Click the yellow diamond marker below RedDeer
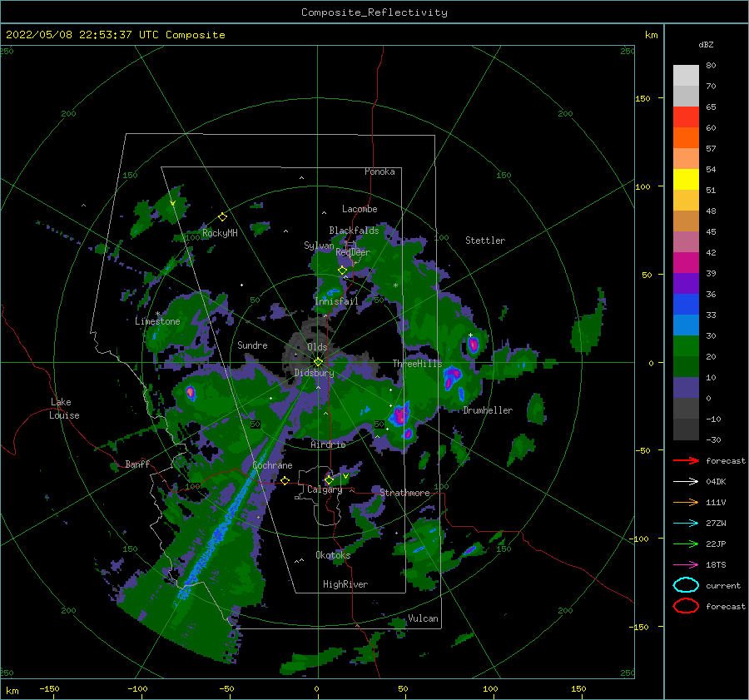Screen dimensions: 749x700 [342, 271]
